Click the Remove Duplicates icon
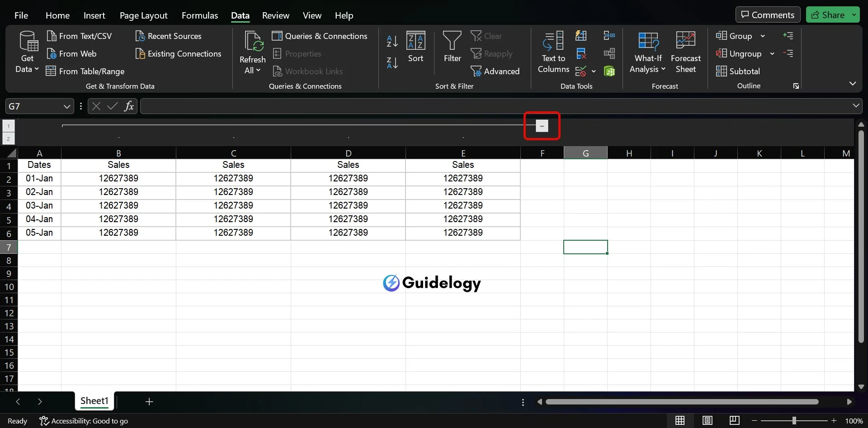Image resolution: width=868 pixels, height=428 pixels. click(581, 53)
